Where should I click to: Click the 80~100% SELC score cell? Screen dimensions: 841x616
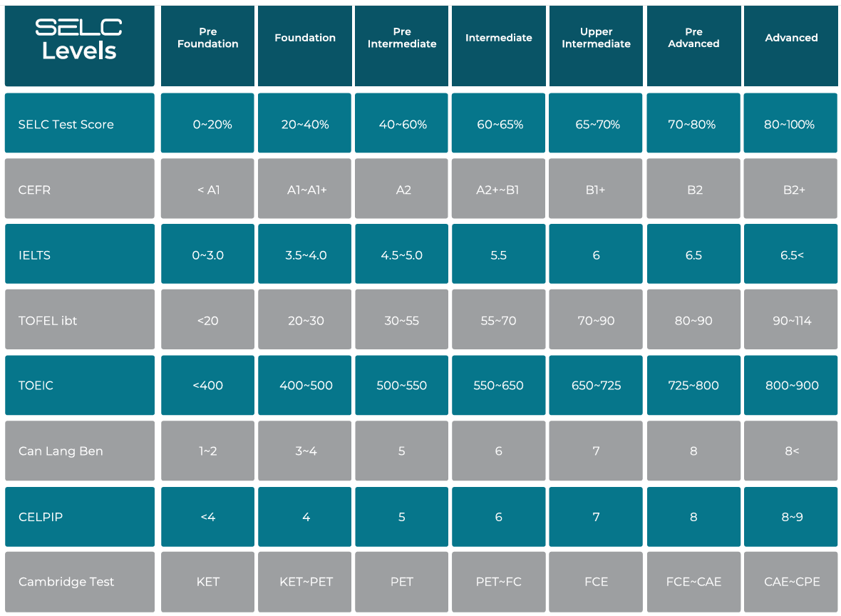tap(791, 124)
